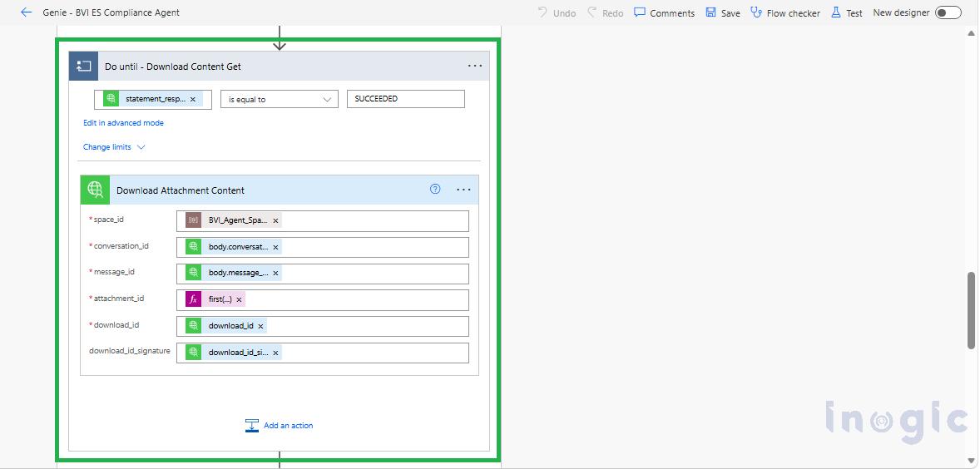Click the body.conversat token

point(234,247)
